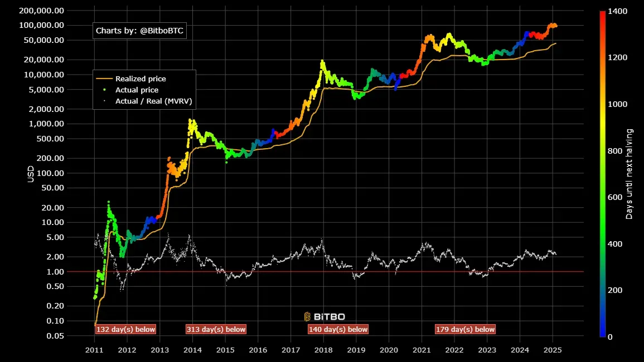Image resolution: width=644 pixels, height=362 pixels.
Task: Click the 10.00 y-axis tick label
Action: (x=52, y=222)
